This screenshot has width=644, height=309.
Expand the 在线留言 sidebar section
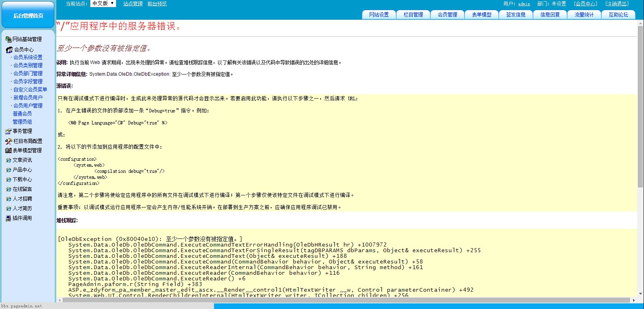click(22, 189)
